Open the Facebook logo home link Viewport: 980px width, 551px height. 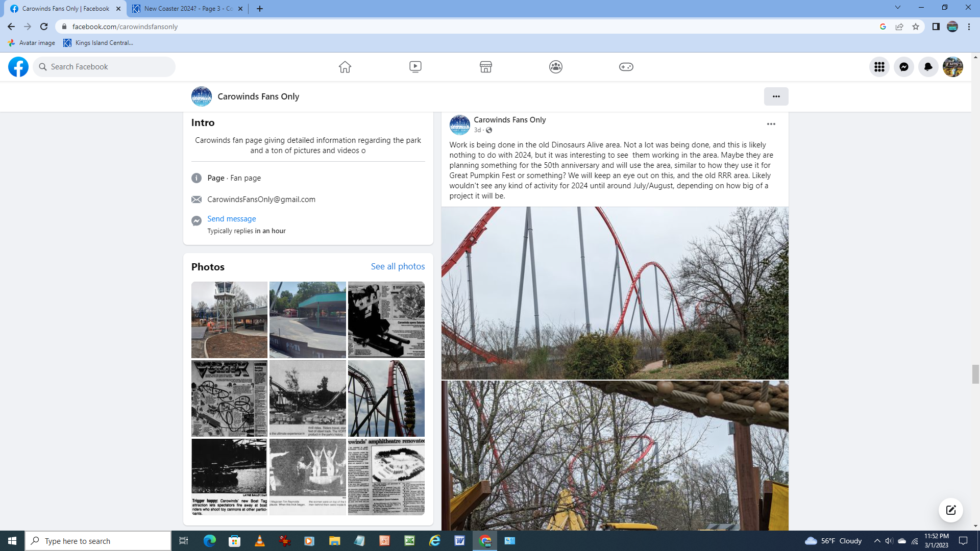coord(18,67)
